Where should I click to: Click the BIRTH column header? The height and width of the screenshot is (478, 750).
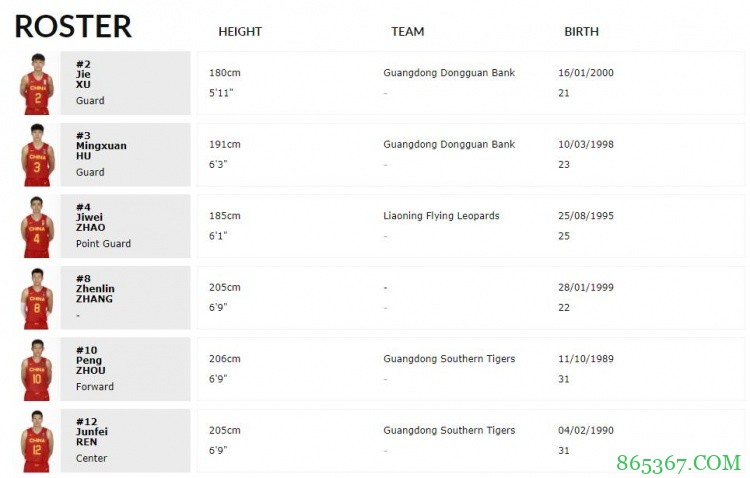pyautogui.click(x=581, y=32)
